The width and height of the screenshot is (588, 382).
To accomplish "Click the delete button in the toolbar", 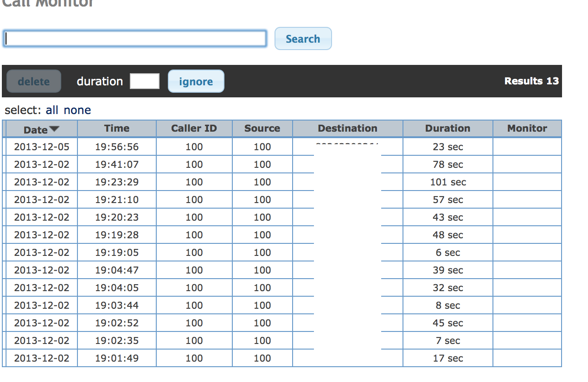I will (34, 82).
